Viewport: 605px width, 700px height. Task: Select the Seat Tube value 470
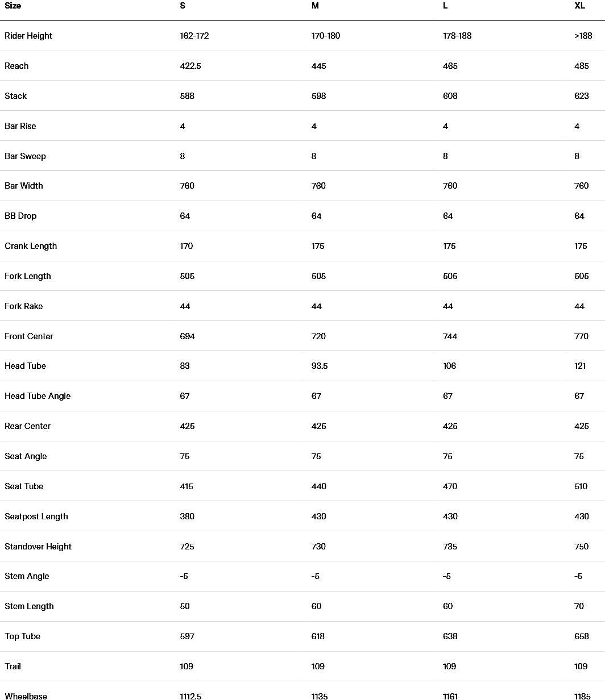pyautogui.click(x=450, y=486)
